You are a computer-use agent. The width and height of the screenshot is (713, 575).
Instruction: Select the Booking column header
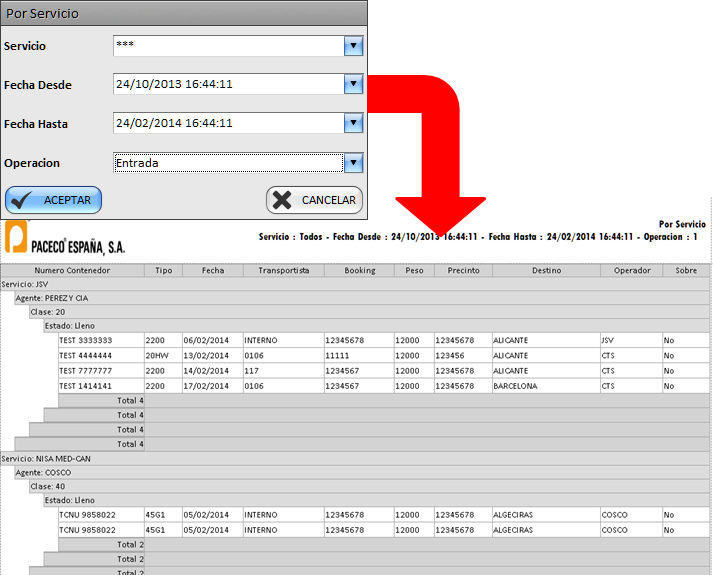tap(359, 270)
